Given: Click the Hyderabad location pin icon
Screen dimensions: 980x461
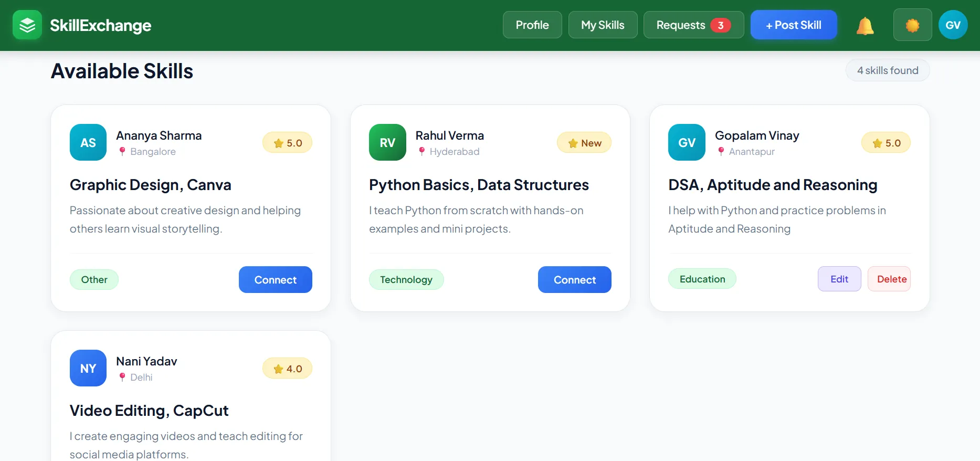Looking at the screenshot, I should (x=421, y=151).
